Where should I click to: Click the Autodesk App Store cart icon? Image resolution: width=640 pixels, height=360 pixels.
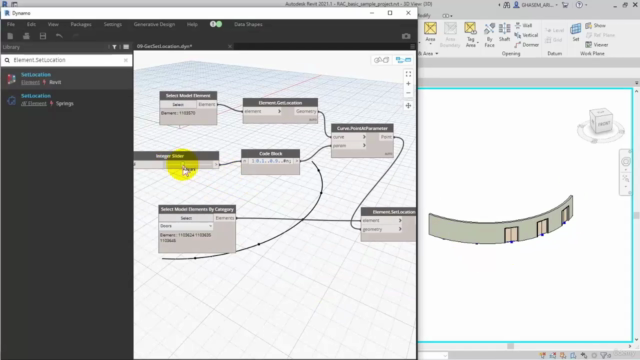(565, 5)
